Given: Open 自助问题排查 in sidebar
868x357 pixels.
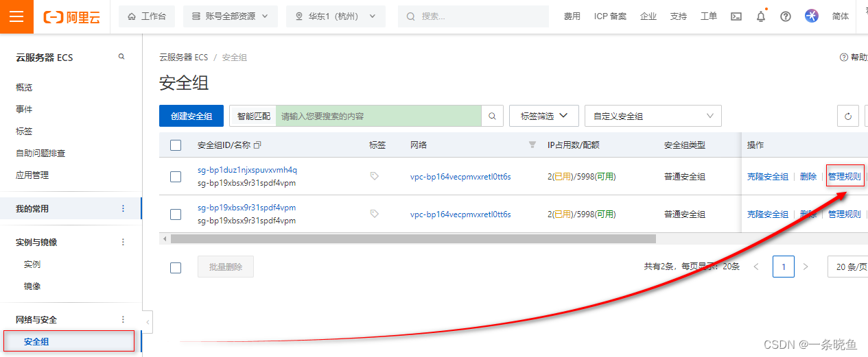Looking at the screenshot, I should point(40,153).
